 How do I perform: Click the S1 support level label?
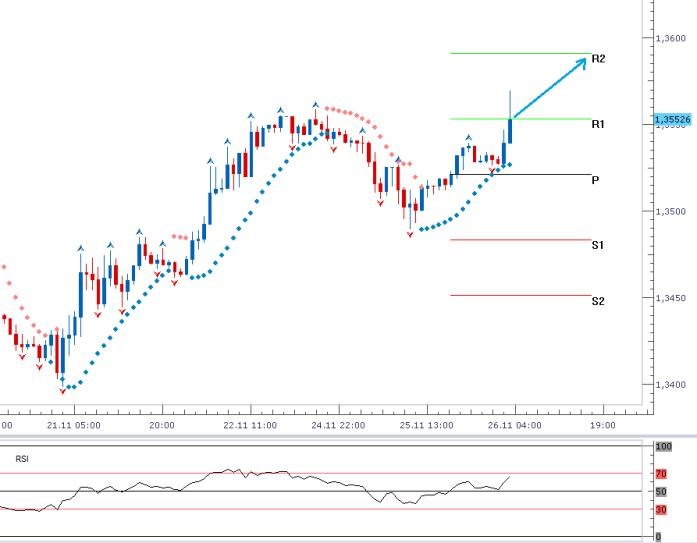pos(598,245)
